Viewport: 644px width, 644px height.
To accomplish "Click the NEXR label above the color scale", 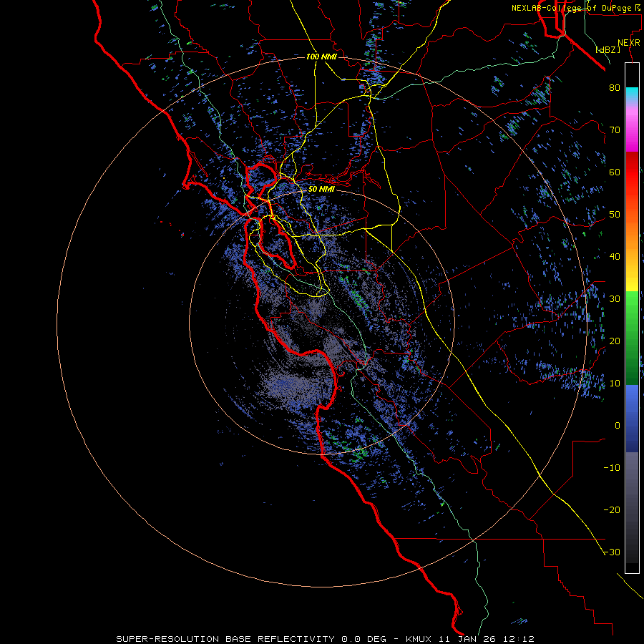I will (629, 43).
